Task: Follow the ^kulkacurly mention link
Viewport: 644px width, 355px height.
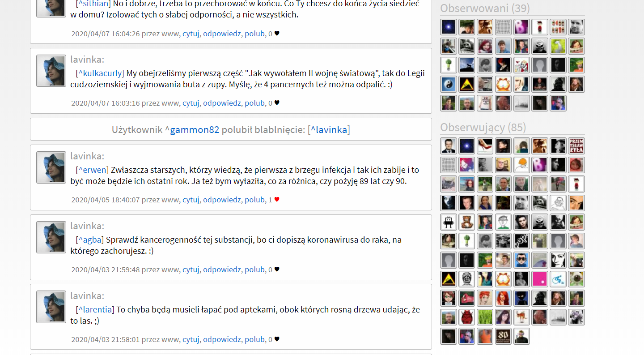Action: point(100,73)
